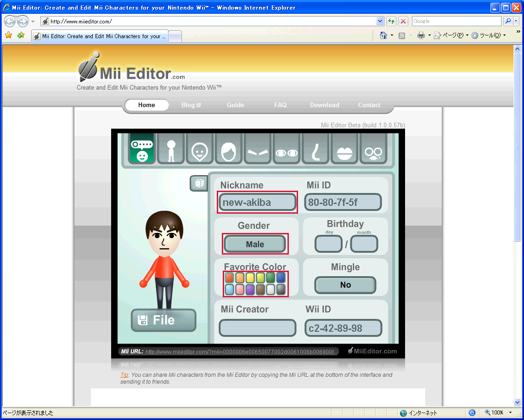Select the dark blue favorite color
The image size is (524, 420).
click(x=281, y=277)
